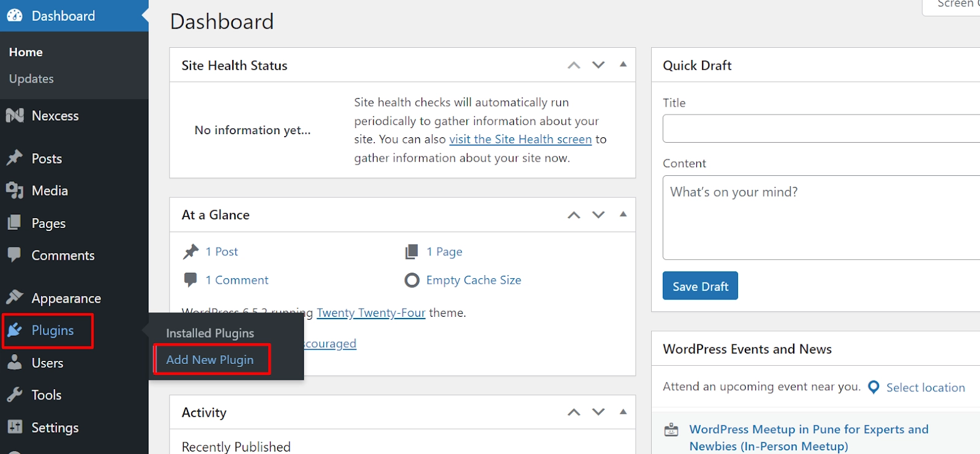Collapse the Activity panel
This screenshot has width=980, height=454.
click(x=623, y=412)
